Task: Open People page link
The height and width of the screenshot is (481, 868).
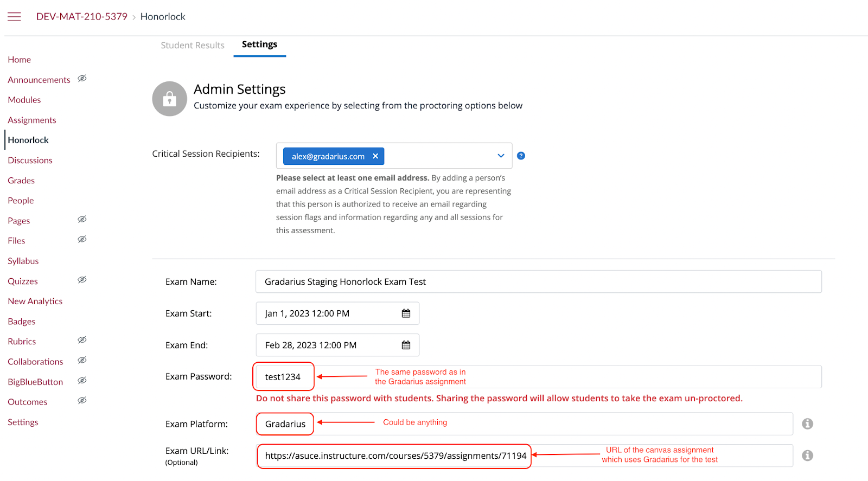Action: (21, 201)
